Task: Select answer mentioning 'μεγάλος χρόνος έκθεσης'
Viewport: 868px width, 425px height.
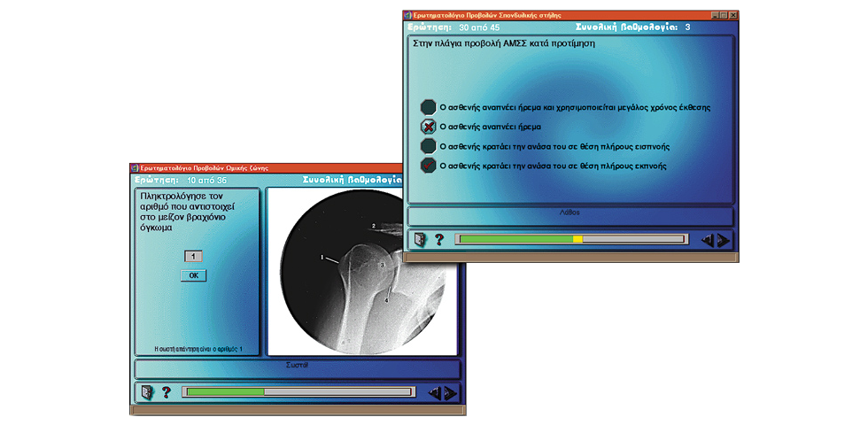Action: point(429,107)
